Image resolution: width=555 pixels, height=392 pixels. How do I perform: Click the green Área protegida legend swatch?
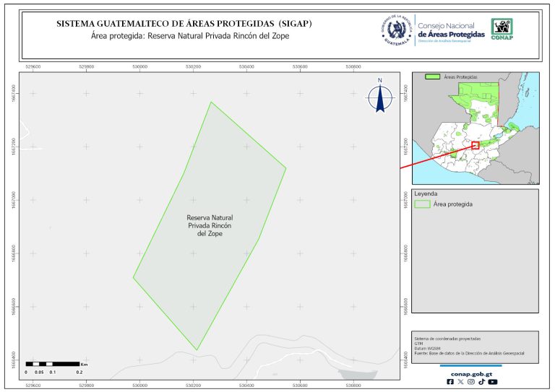click(422, 204)
